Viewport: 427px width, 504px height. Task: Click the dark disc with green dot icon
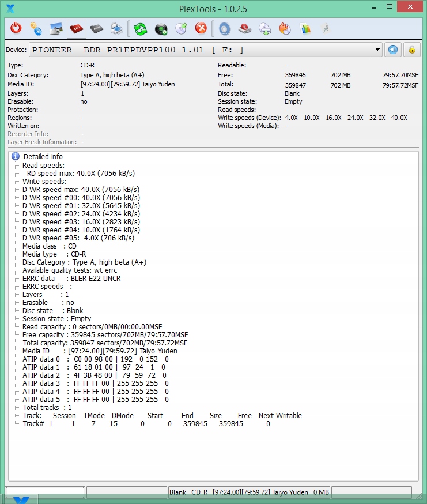click(161, 28)
